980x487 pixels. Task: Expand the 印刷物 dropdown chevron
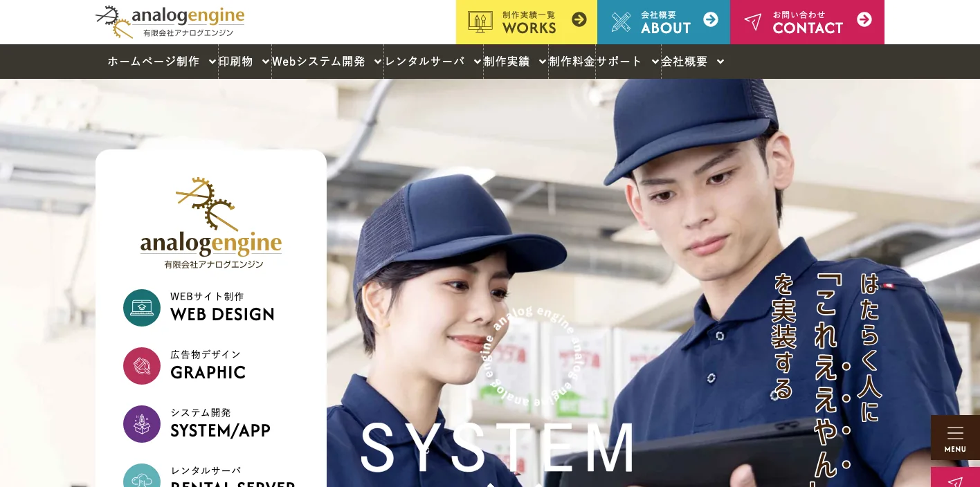point(265,62)
